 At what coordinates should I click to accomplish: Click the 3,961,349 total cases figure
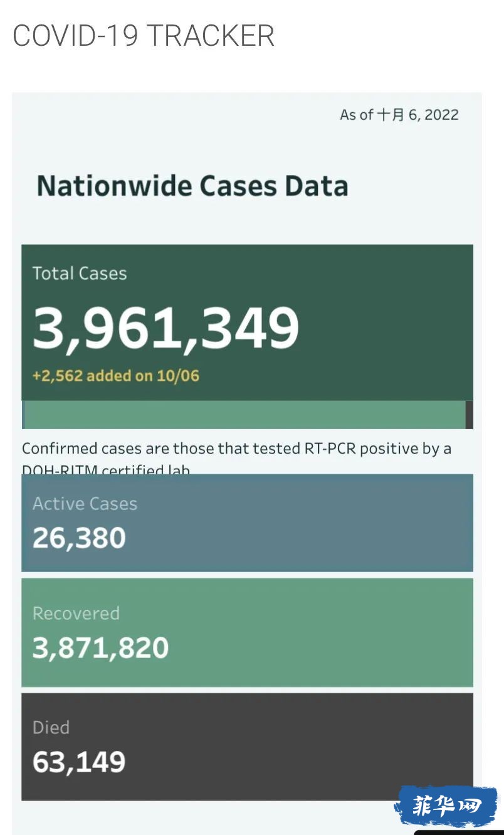tap(166, 329)
